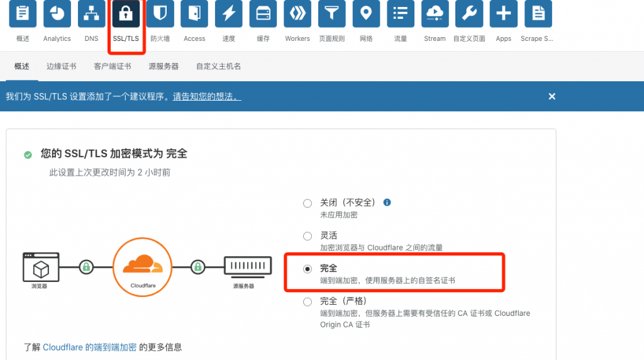Open the Analytics pie chart icon

tap(57, 14)
